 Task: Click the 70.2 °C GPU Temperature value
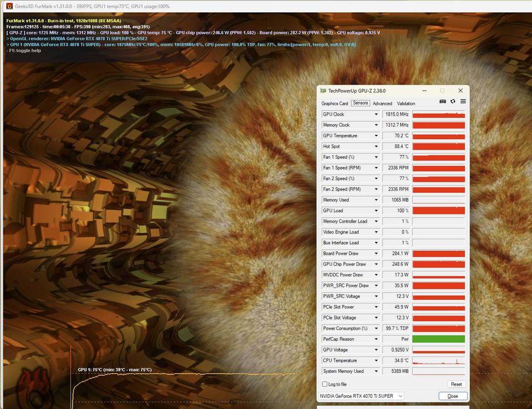[x=396, y=136]
